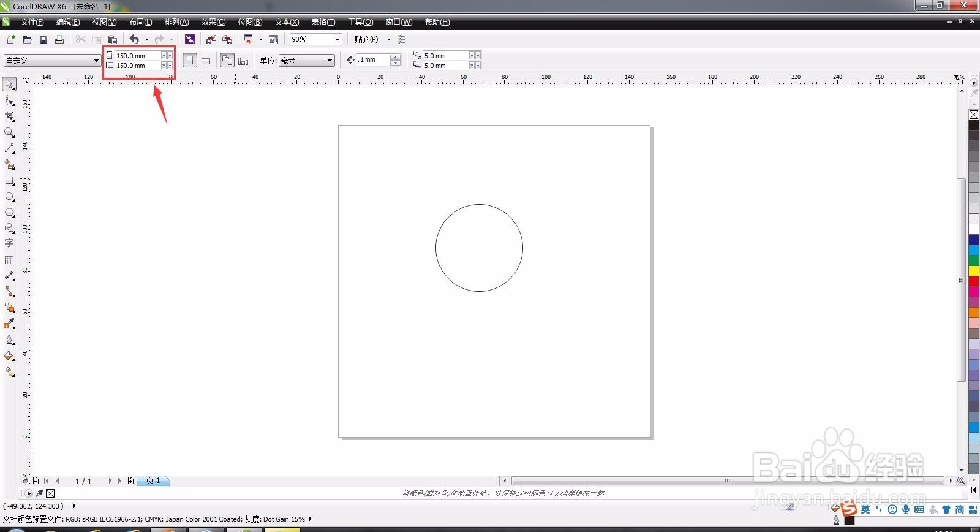
Task: Save the document with disk icon
Action: [x=43, y=39]
